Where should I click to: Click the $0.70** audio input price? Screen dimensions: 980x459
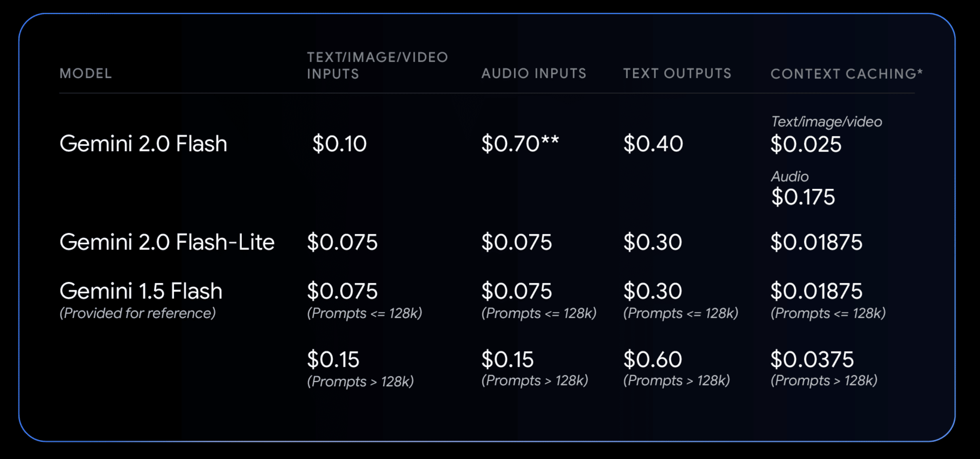(x=520, y=143)
